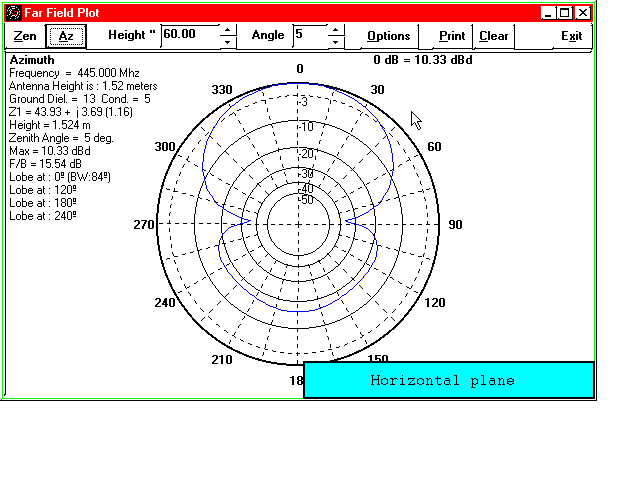The image size is (640, 480).
Task: Click the Height value input field
Action: click(191, 34)
